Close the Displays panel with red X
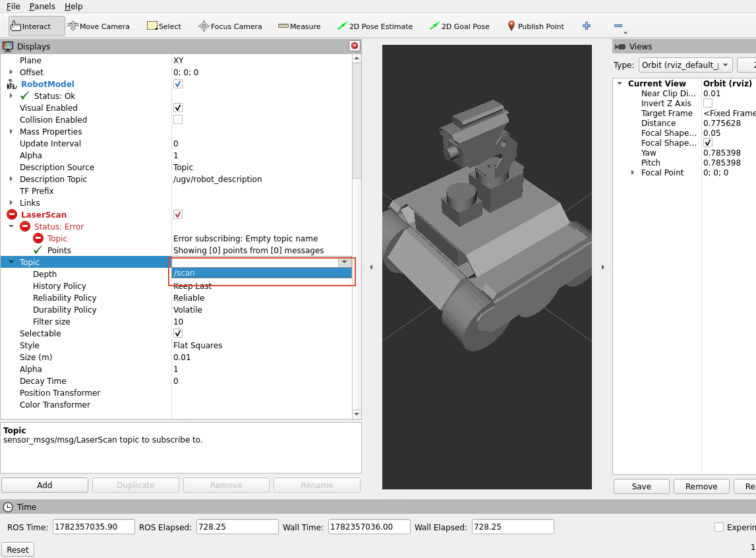Viewport: 756px width, 558px height. coord(355,46)
